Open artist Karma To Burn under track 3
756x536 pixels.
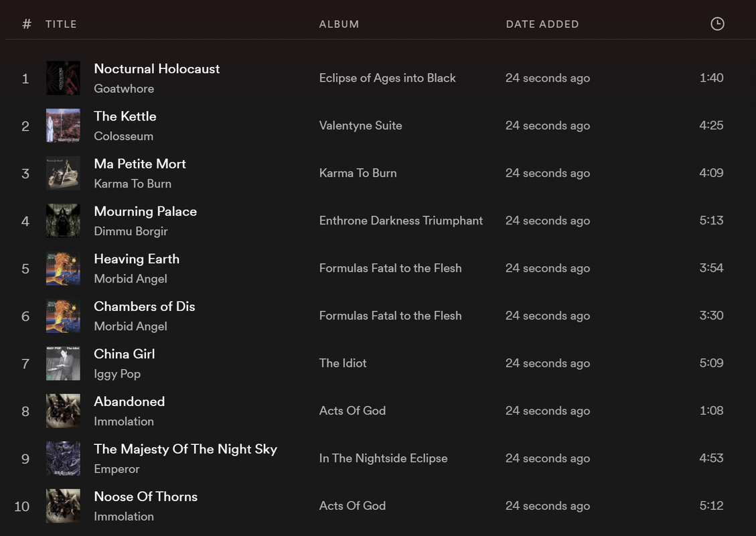click(x=133, y=184)
